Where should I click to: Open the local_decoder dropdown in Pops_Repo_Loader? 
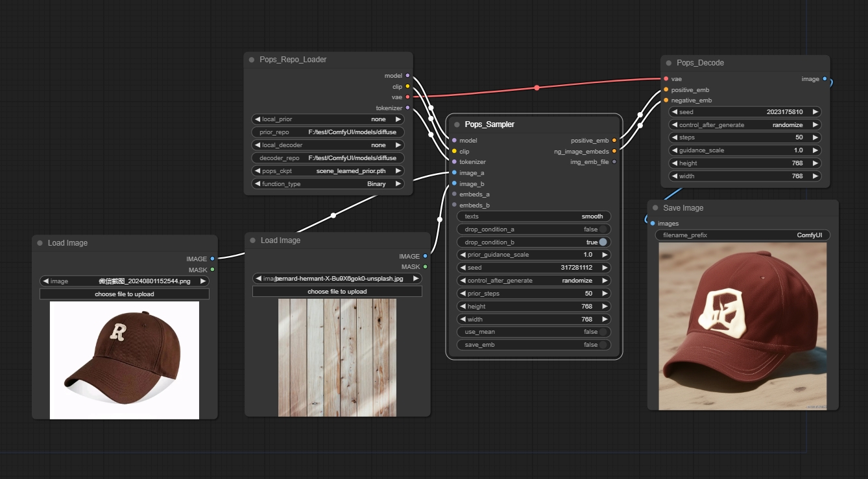click(328, 145)
